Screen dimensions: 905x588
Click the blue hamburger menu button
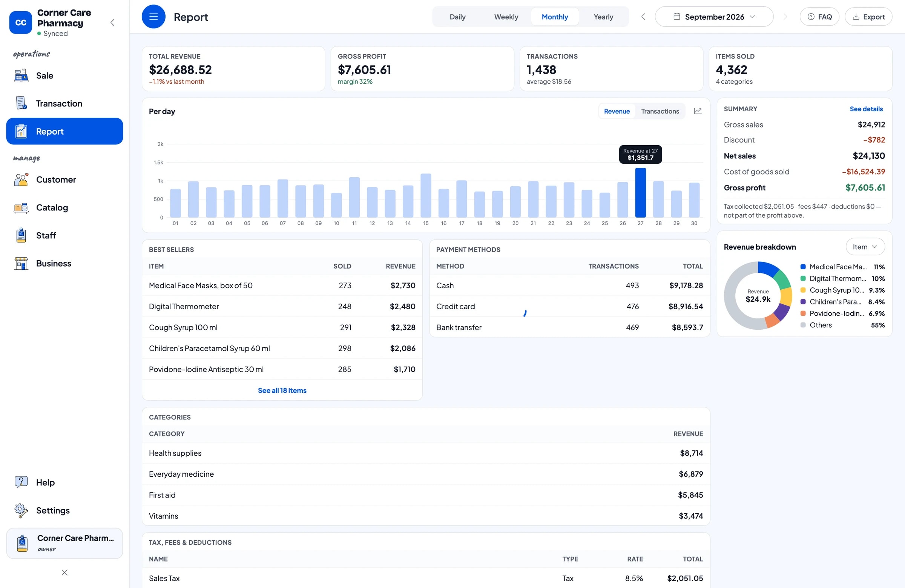153,17
